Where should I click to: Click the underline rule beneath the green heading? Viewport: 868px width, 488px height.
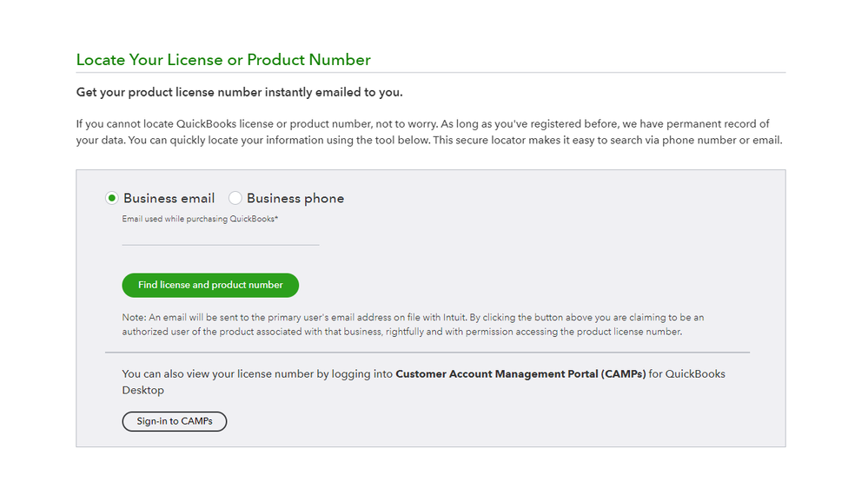point(430,73)
